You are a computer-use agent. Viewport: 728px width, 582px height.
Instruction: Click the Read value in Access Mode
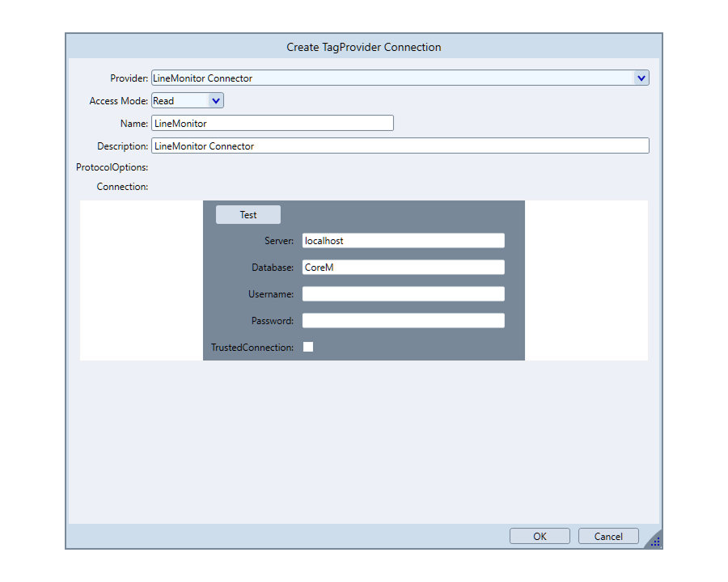(178, 101)
